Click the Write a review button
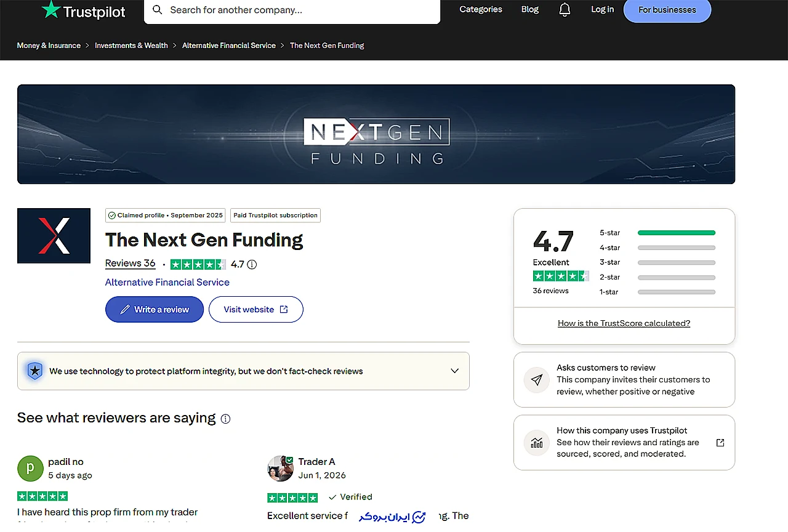This screenshot has width=788, height=532. click(x=155, y=309)
